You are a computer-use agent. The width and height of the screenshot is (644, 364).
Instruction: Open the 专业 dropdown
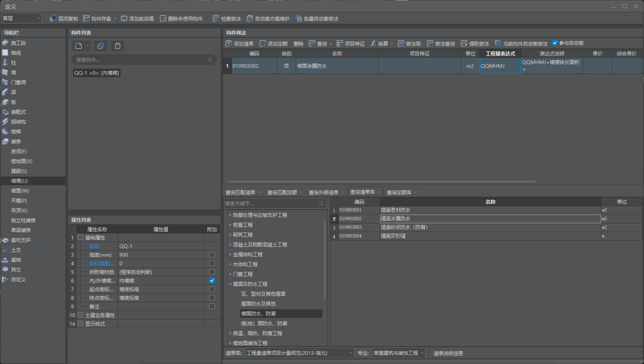click(x=398, y=353)
